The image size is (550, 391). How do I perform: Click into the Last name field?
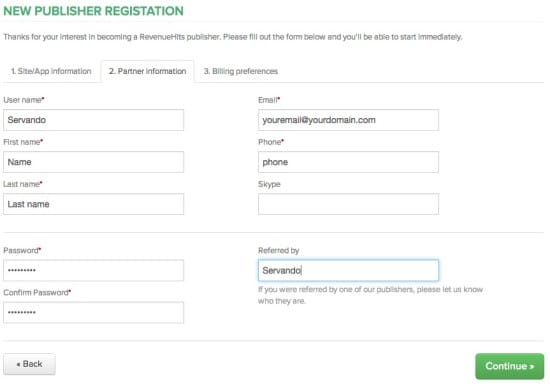pyautogui.click(x=93, y=204)
